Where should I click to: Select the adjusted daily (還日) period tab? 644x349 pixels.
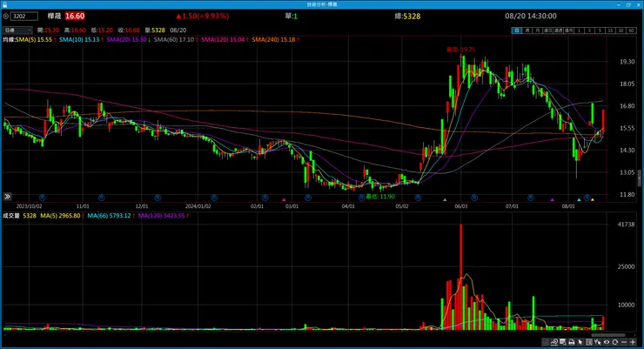click(x=548, y=30)
